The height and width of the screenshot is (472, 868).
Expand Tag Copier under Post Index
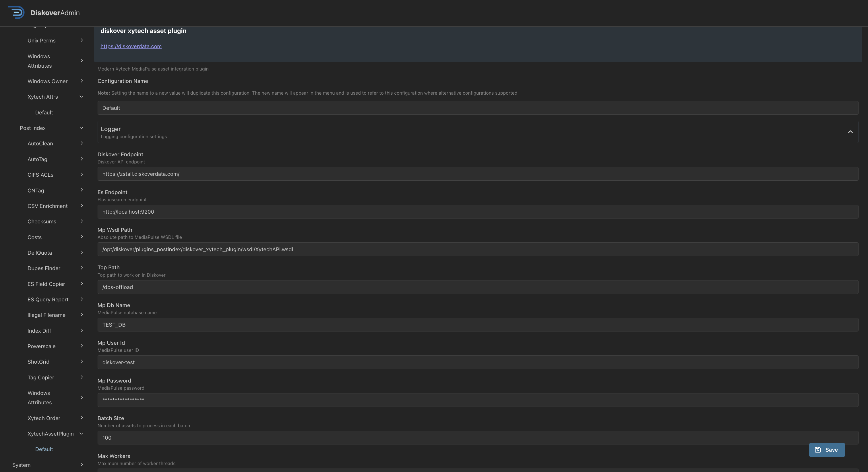[55, 378]
